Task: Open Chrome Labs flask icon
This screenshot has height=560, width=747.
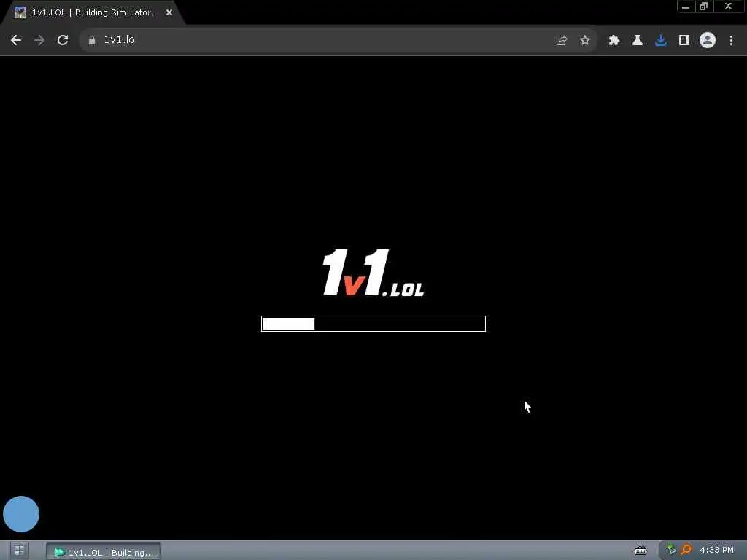Action: [x=637, y=41]
